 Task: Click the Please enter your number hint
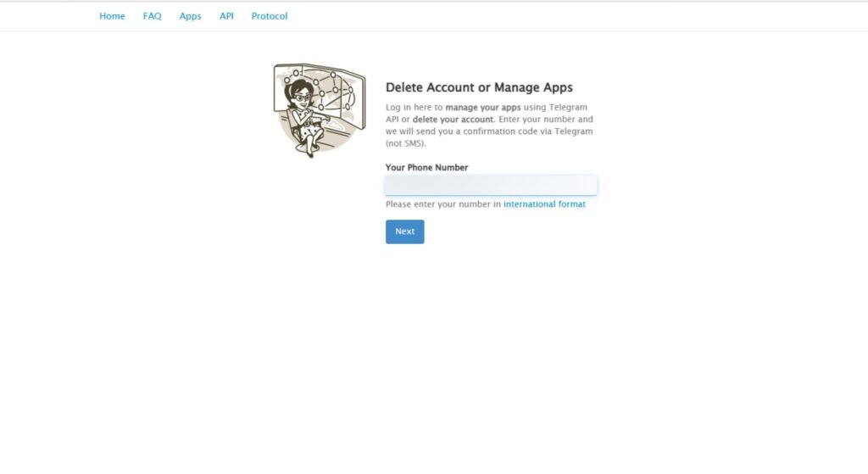(x=442, y=204)
